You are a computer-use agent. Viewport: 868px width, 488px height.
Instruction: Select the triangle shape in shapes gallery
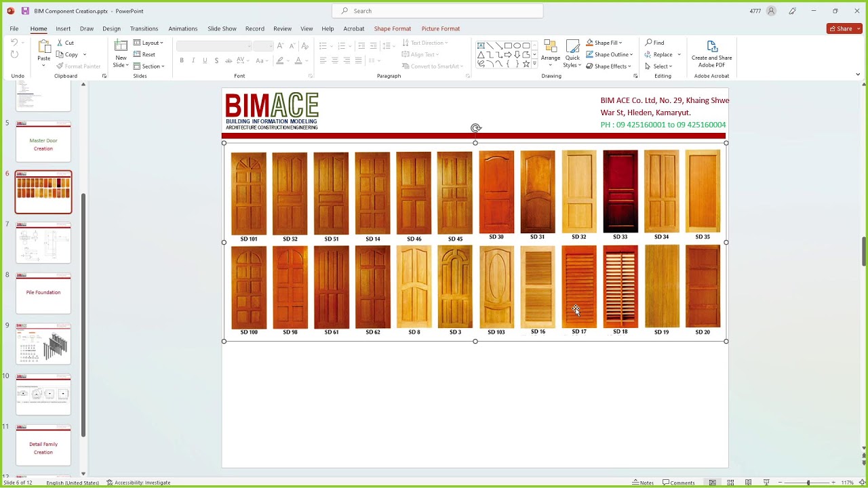pos(481,55)
